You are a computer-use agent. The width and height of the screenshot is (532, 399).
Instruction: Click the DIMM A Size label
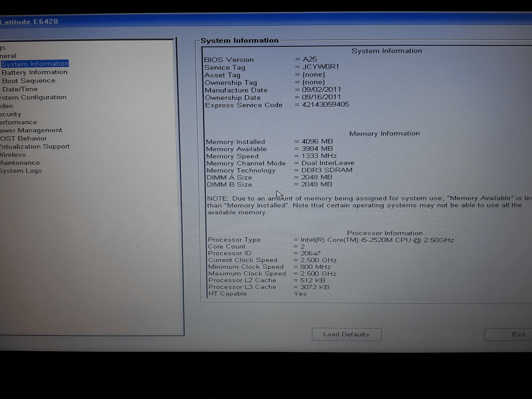[x=229, y=178]
